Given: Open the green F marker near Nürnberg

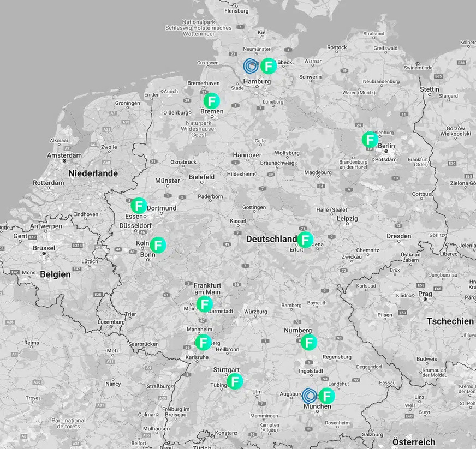Looking at the screenshot, I should [308, 343].
